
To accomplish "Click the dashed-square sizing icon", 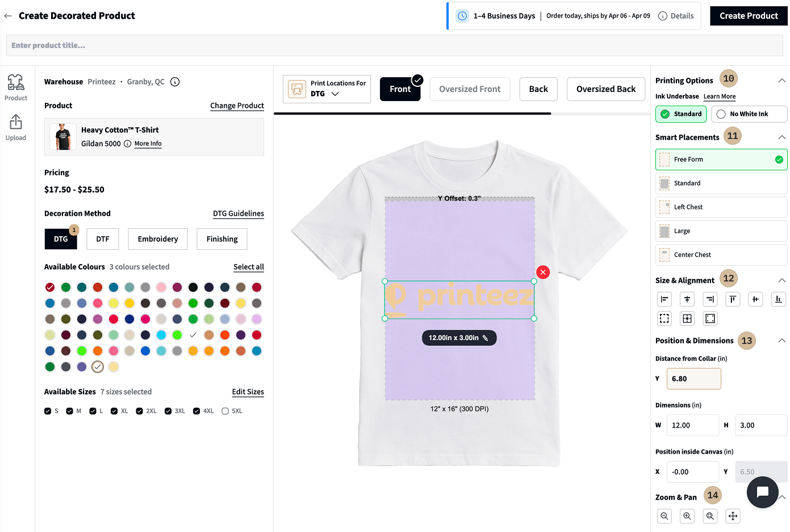I will pos(664,319).
